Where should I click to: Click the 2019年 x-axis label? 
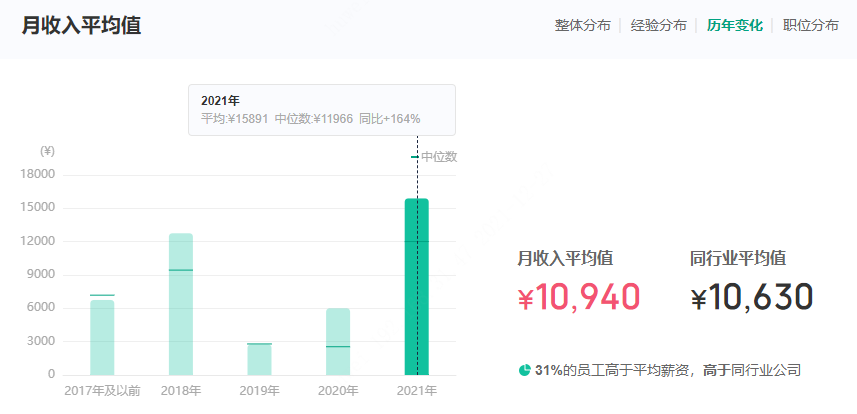[x=259, y=391]
